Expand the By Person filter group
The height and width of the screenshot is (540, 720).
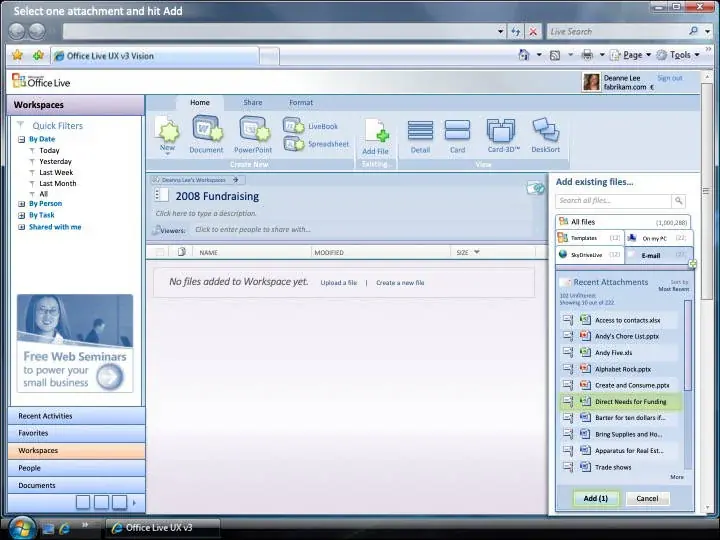click(x=21, y=204)
